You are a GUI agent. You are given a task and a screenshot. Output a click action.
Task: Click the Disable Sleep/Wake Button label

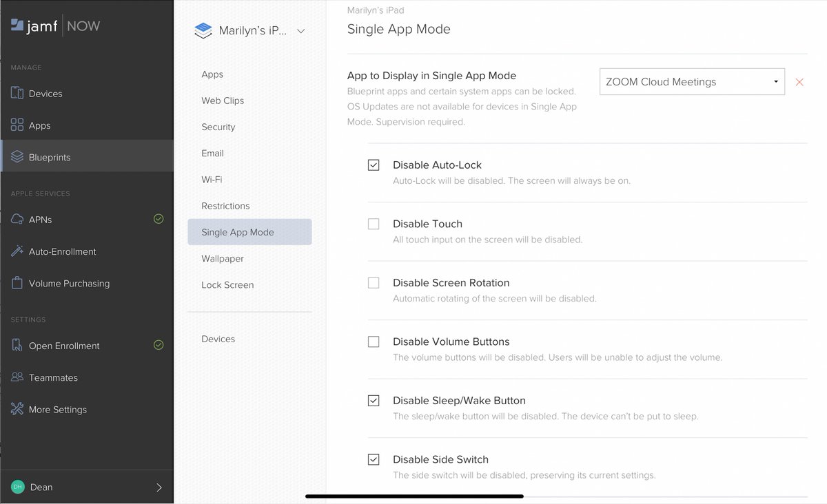459,401
